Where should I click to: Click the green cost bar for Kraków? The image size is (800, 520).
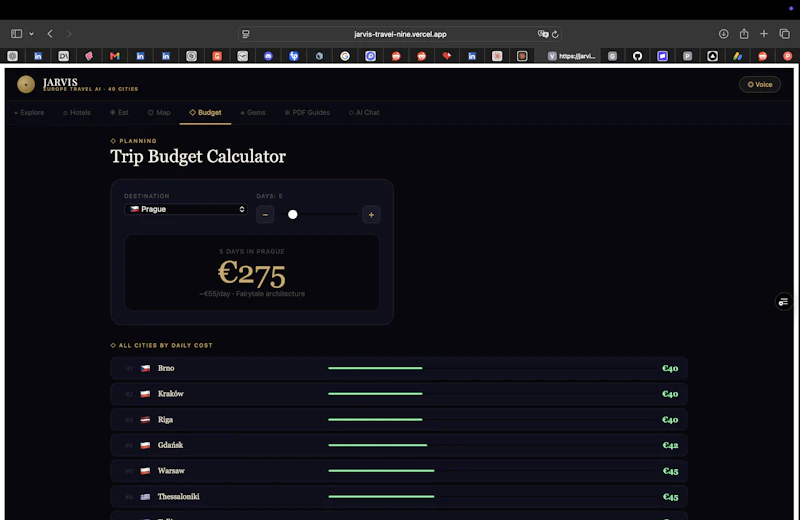[375, 393]
